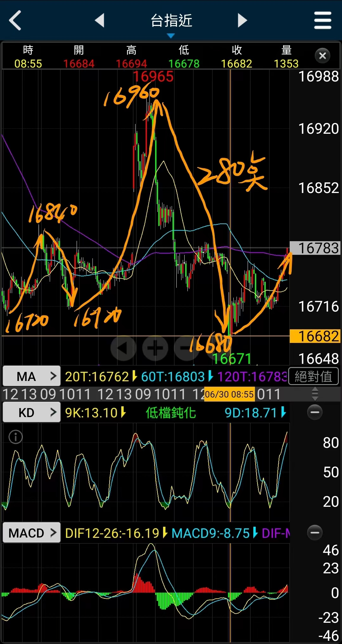Tap the highlighted 16682 price label
342x644 pixels.
(x=315, y=336)
